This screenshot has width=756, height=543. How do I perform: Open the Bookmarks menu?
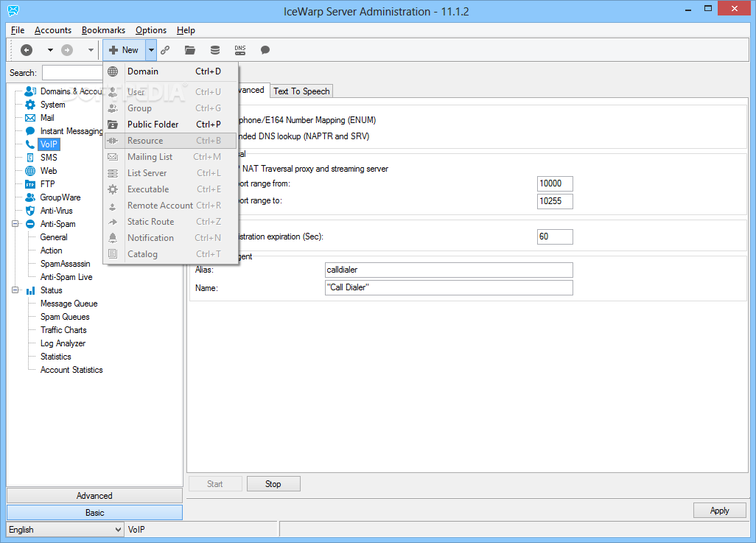(103, 30)
